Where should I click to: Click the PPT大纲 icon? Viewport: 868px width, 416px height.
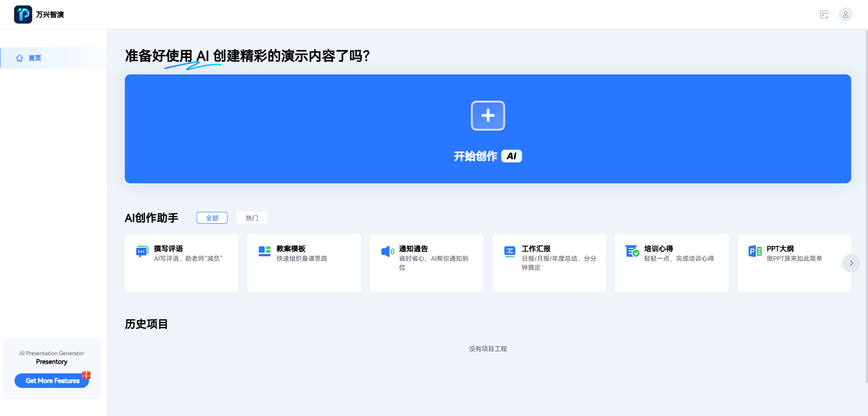(755, 251)
